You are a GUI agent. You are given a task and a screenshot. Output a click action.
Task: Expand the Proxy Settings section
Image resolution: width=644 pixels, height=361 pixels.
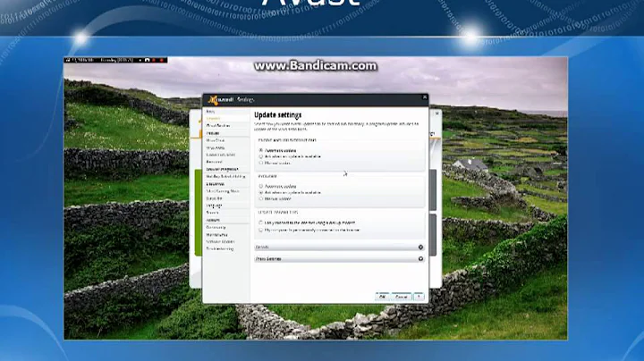(339, 259)
